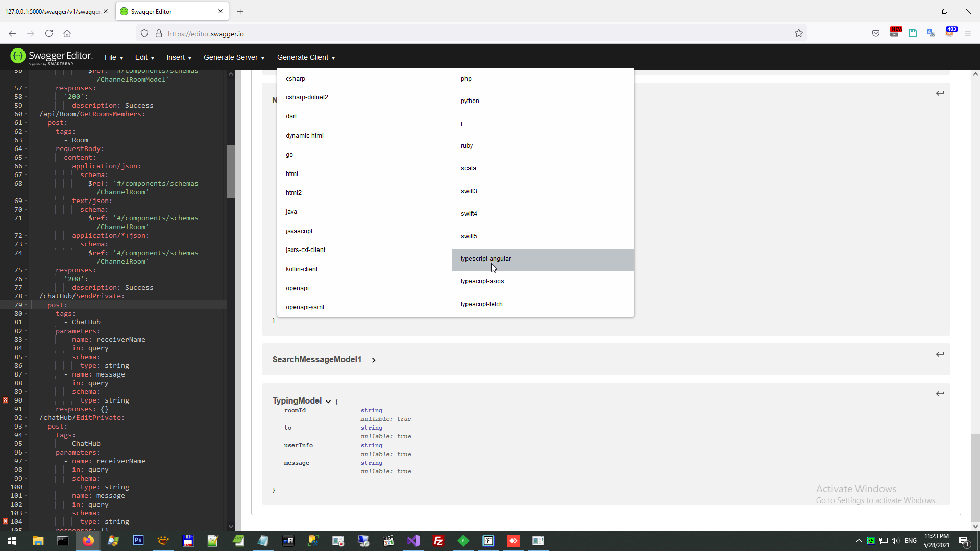Launch FileZilla from the taskbar
Image resolution: width=980 pixels, height=551 pixels.
coord(438,541)
